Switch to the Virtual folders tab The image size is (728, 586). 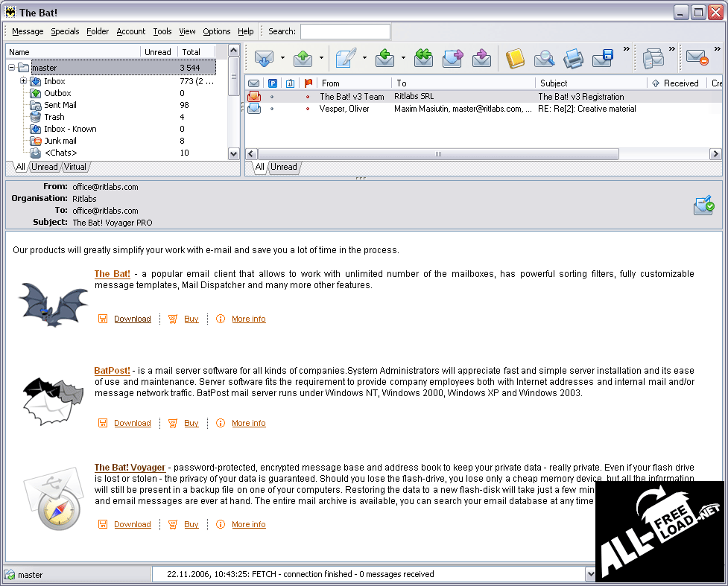click(75, 167)
